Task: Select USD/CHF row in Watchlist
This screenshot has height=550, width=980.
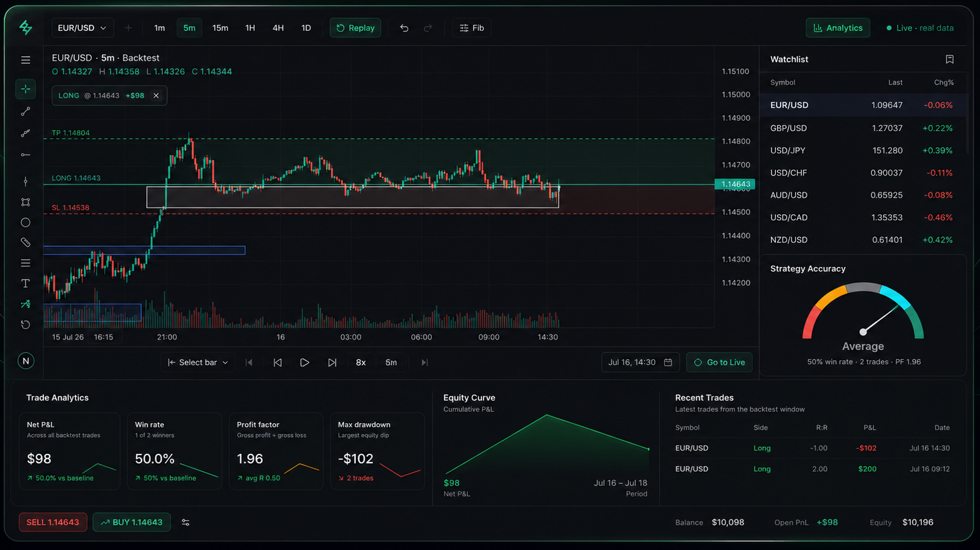Action: tap(863, 172)
